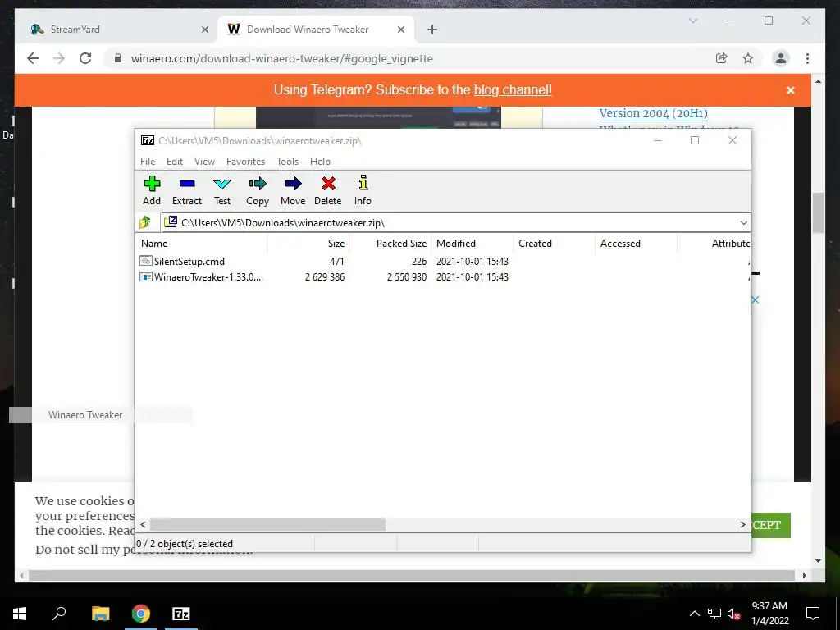
Task: Open the View menu
Action: point(204,162)
